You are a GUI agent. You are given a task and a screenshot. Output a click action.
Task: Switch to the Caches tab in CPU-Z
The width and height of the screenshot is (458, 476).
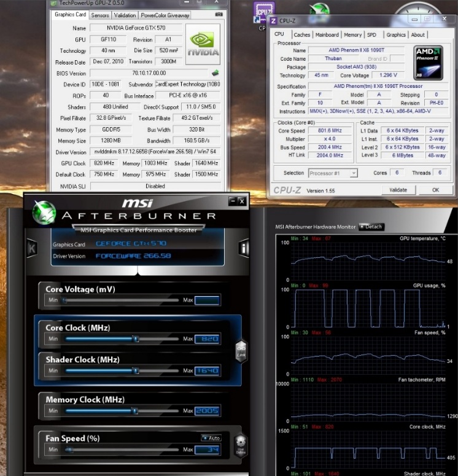(301, 35)
